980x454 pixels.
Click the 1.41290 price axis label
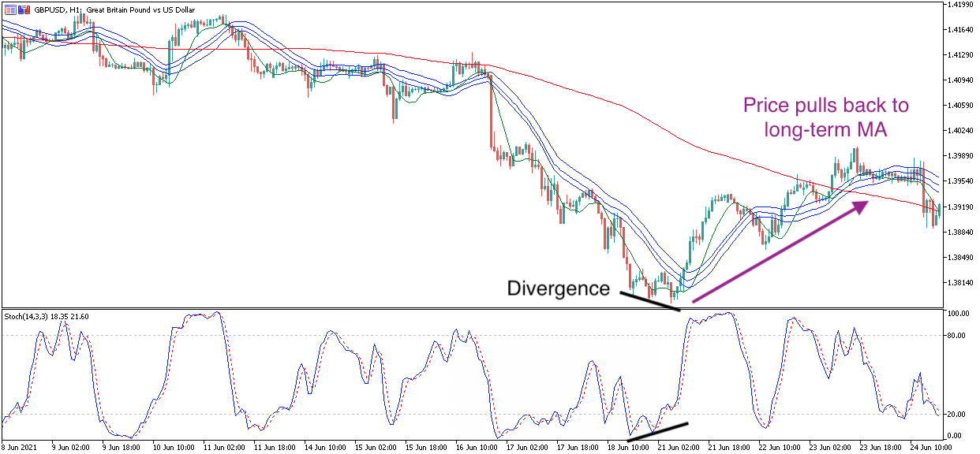[x=959, y=55]
